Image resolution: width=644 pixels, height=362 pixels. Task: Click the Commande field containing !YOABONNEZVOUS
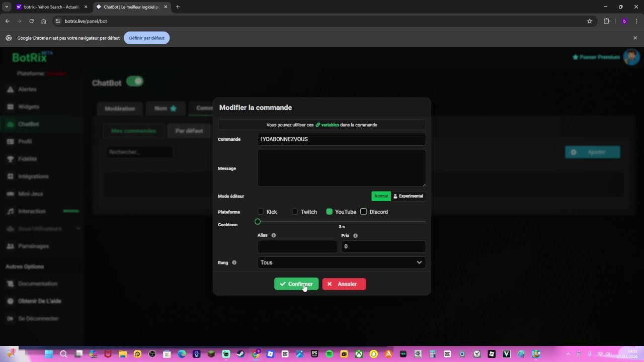point(342,139)
